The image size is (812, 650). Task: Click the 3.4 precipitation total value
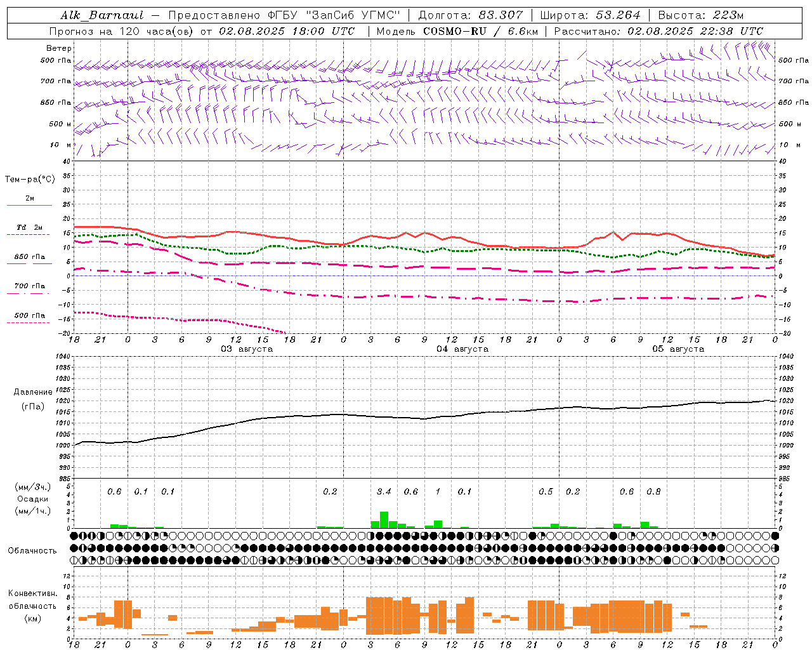[384, 491]
